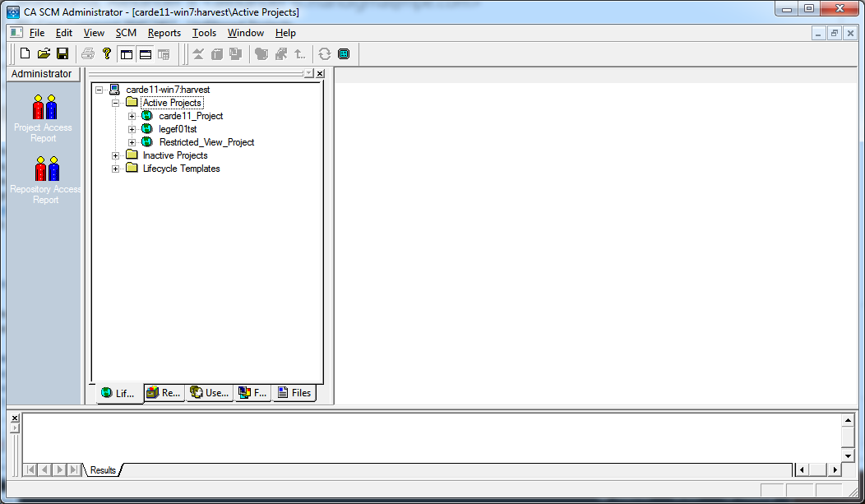Image resolution: width=865 pixels, height=504 pixels.
Task: Expand the Restricted_View_Project node
Action: (x=132, y=142)
